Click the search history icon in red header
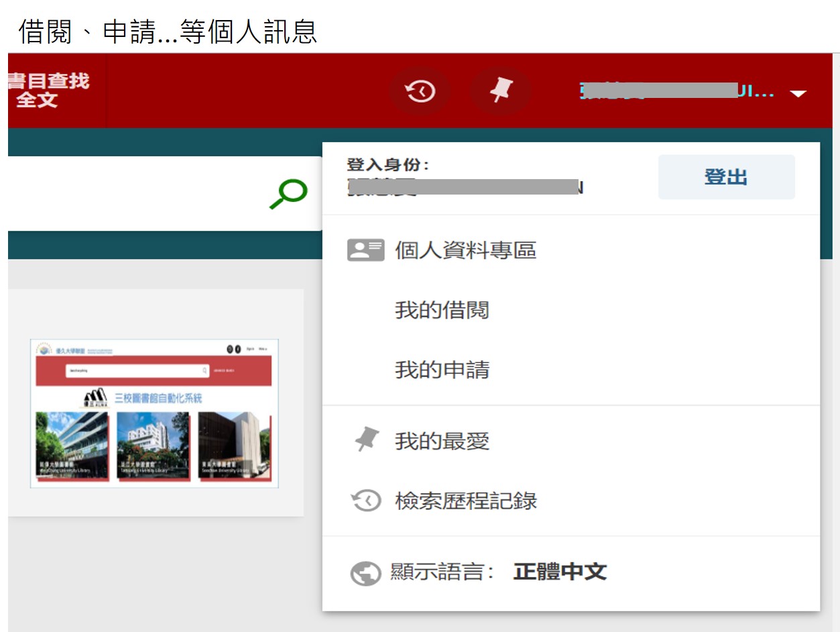The image size is (840, 632). coord(420,92)
